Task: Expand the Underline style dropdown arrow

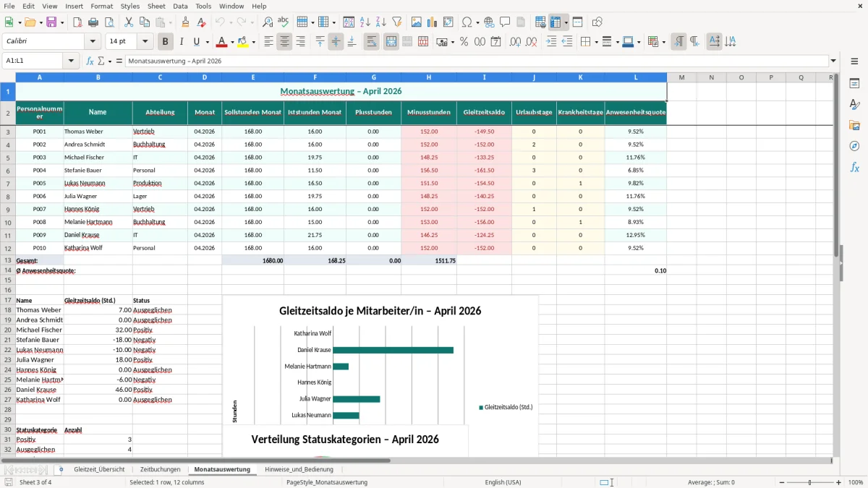Action: [207, 42]
